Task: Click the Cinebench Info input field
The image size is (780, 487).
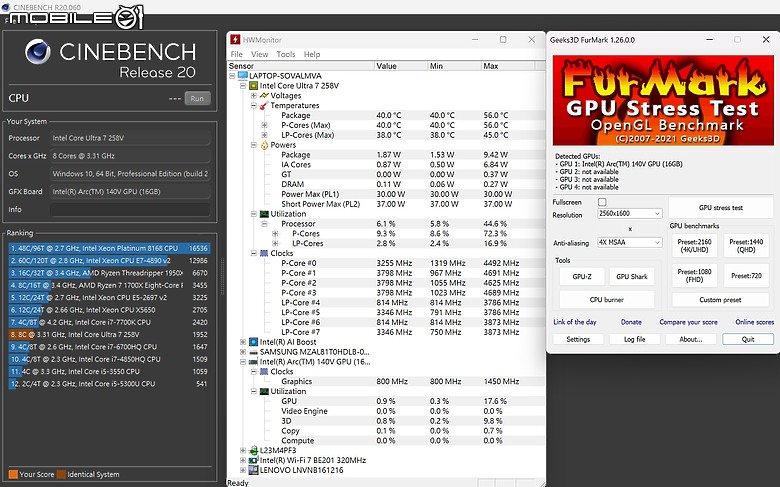Action: tap(129, 209)
